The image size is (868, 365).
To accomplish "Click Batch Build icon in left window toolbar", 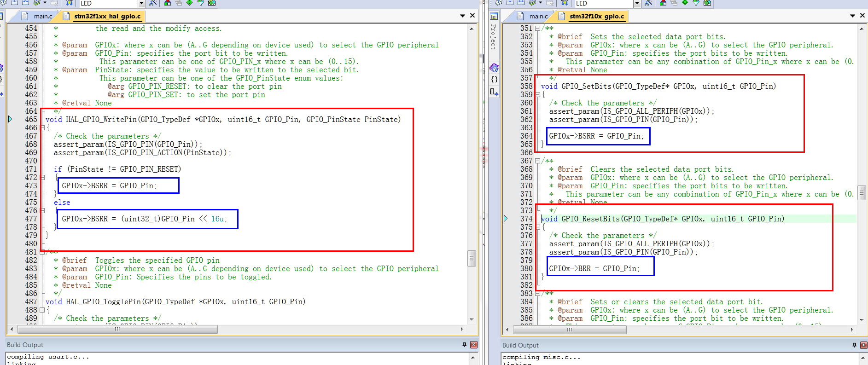I will [37, 3].
